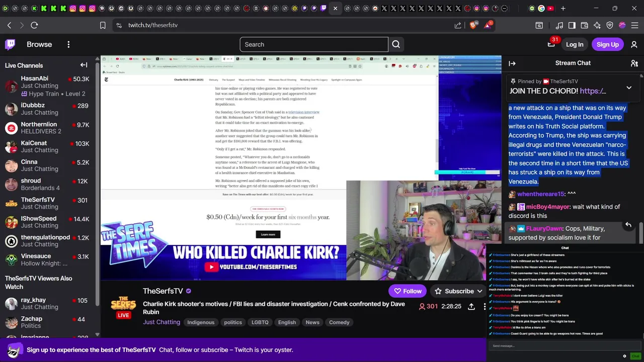This screenshot has height=362, width=644.
Task: Open Brave Wallet icon
Action: [585, 25]
